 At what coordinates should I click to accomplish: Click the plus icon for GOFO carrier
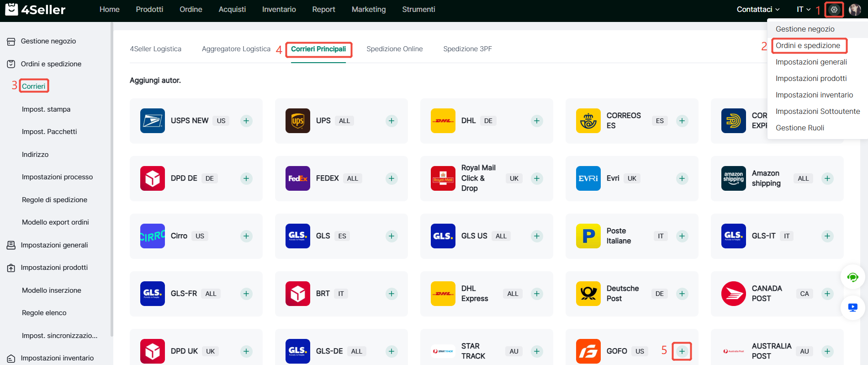click(x=682, y=351)
